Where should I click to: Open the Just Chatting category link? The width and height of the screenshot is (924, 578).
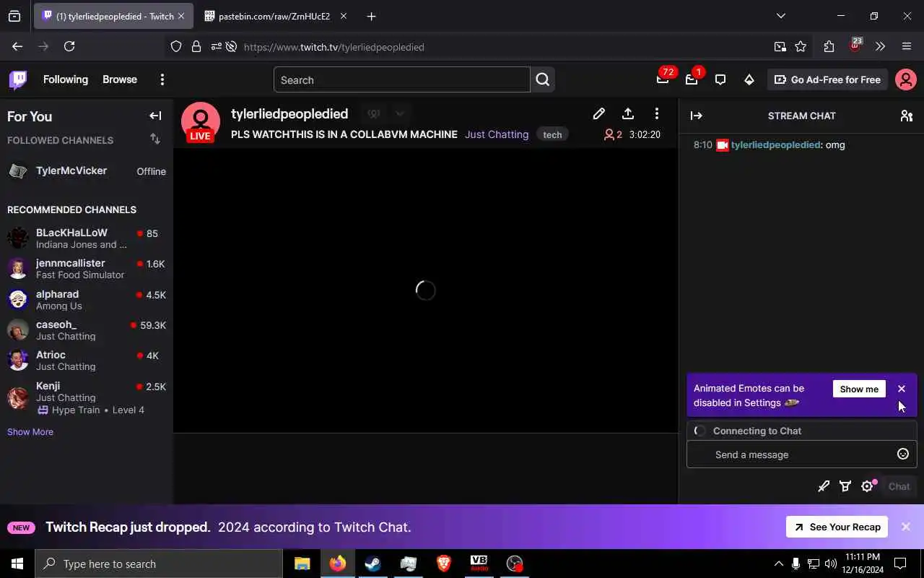[497, 134]
